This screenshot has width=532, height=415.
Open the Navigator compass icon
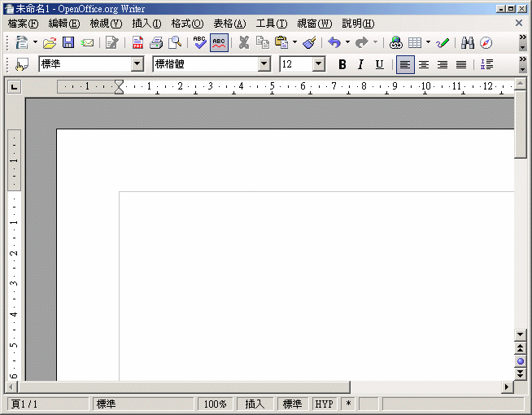click(486, 43)
